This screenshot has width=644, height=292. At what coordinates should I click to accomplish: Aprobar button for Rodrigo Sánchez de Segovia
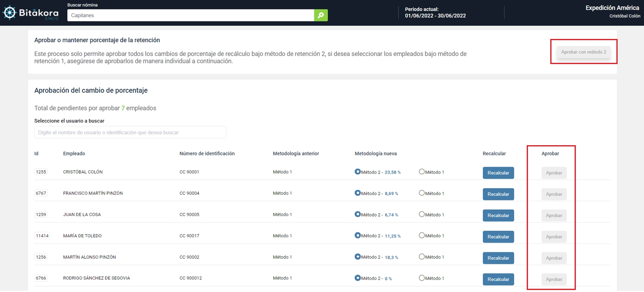pyautogui.click(x=554, y=279)
